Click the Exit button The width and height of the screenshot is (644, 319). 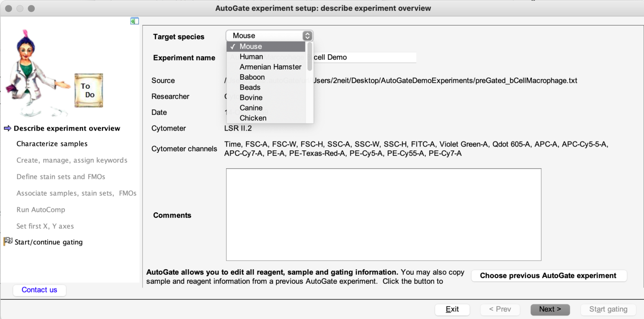(452, 309)
